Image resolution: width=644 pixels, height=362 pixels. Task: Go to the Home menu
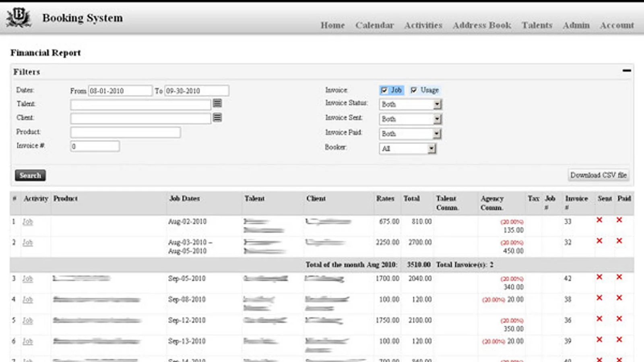pos(333,25)
